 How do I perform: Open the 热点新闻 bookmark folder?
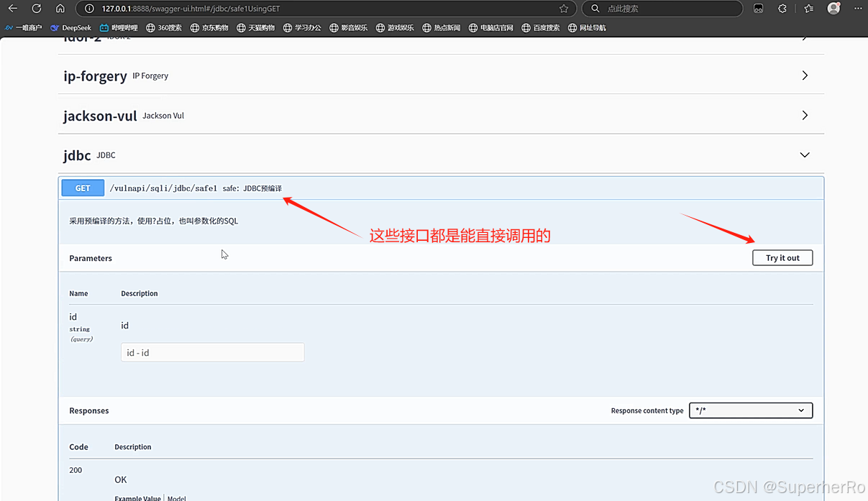[x=442, y=28]
